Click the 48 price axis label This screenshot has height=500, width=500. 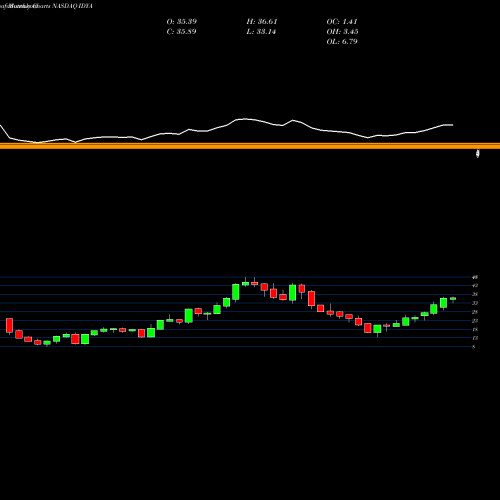(475, 277)
